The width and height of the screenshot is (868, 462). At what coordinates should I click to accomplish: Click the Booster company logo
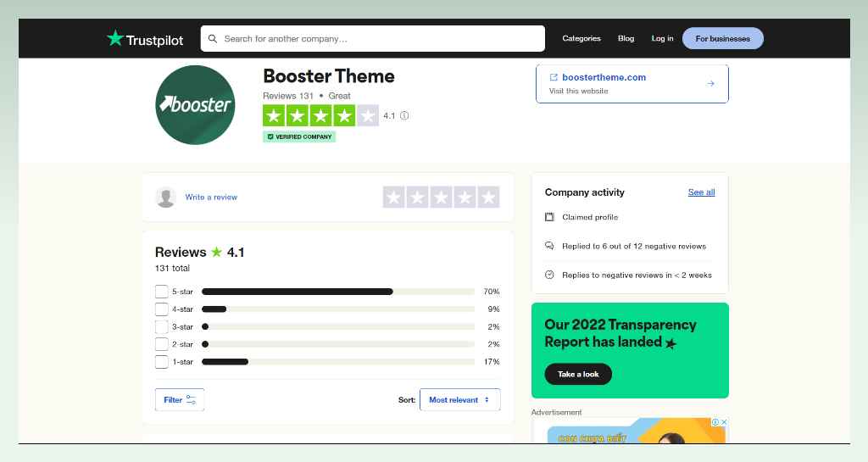click(195, 105)
